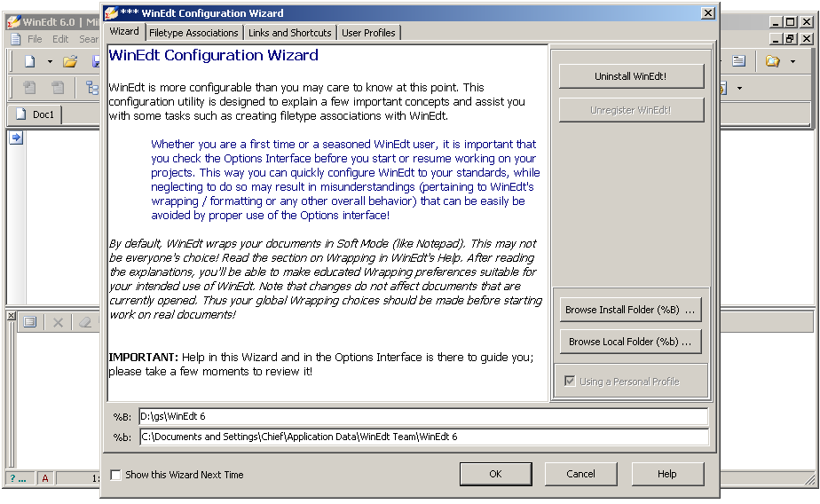Toggle Using a Personal Profile checkbox
The height and width of the screenshot is (504, 820).
[x=570, y=382]
